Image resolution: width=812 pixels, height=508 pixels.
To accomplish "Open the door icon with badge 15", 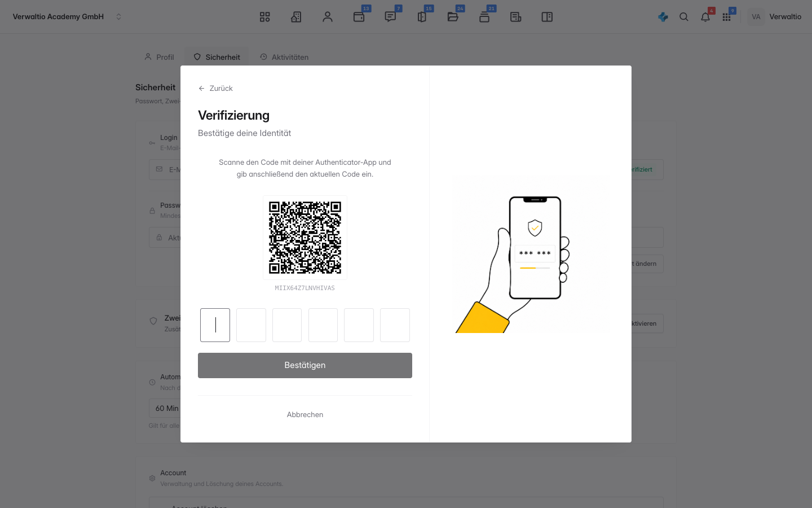I will [x=422, y=17].
